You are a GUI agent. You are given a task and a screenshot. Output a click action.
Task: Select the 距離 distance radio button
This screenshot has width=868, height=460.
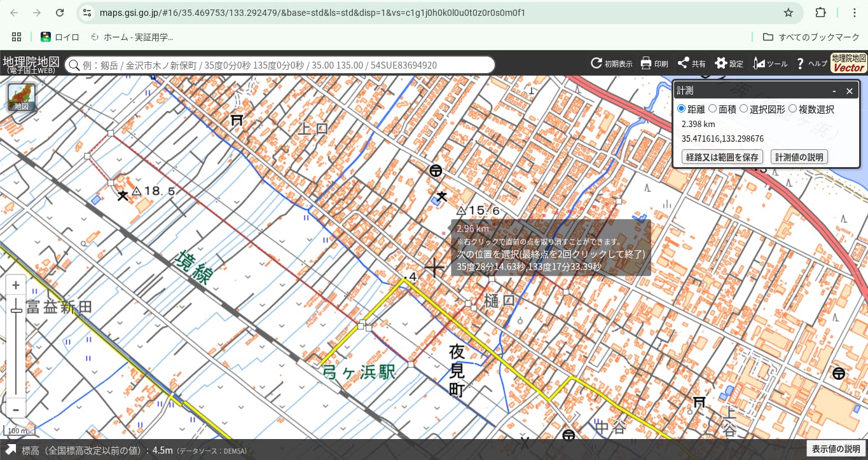682,109
